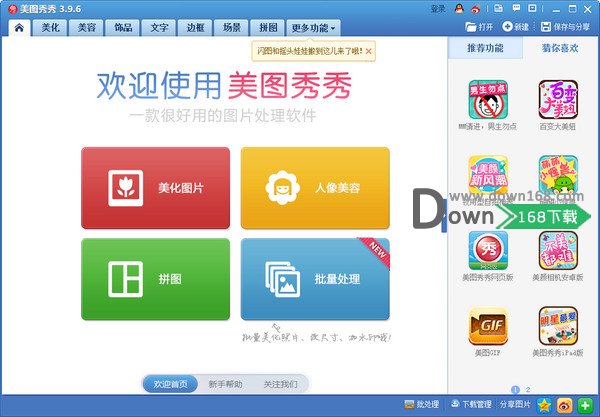
Task: Click the green plus share icon
Action: point(585,405)
